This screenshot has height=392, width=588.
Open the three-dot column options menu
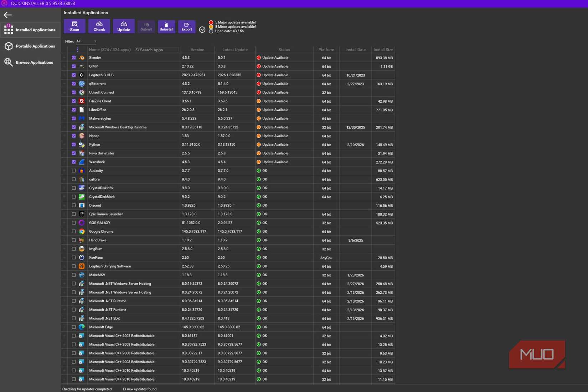tap(77, 50)
